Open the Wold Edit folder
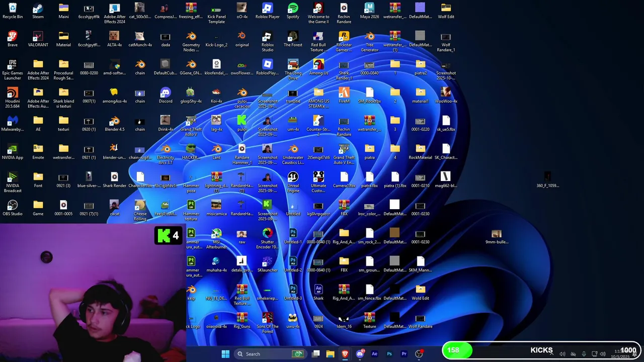 (420, 293)
